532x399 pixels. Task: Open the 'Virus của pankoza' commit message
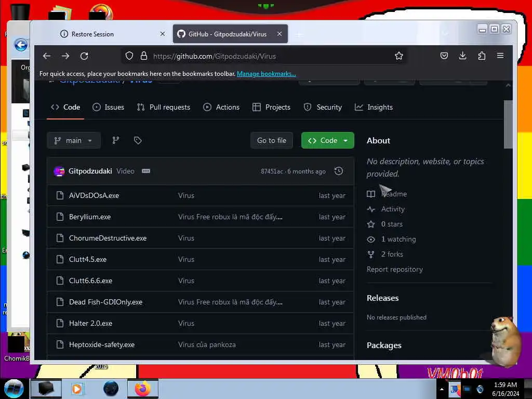[207, 345]
